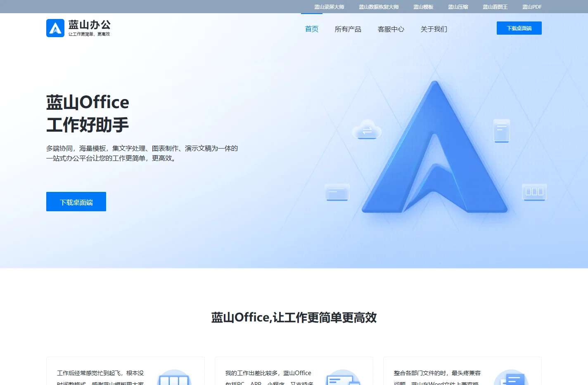
Task: Click the 多端协同, 海量模板 description text
Action: click(142, 153)
